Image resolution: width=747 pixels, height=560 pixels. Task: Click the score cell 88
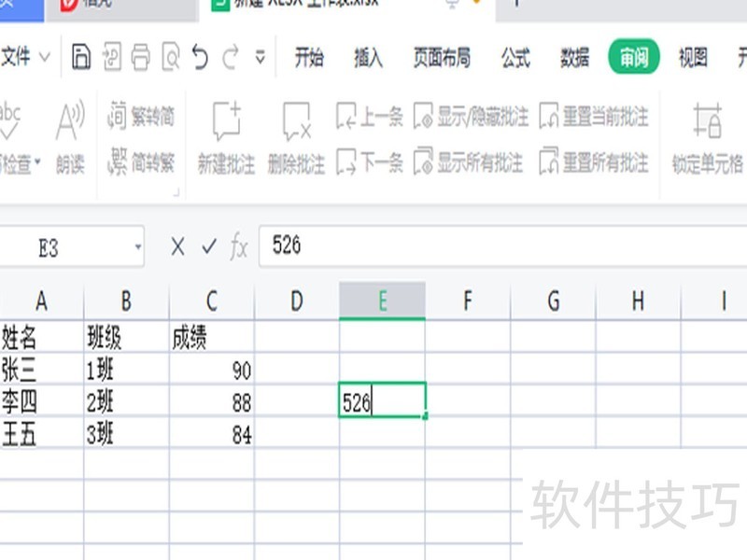tap(212, 401)
